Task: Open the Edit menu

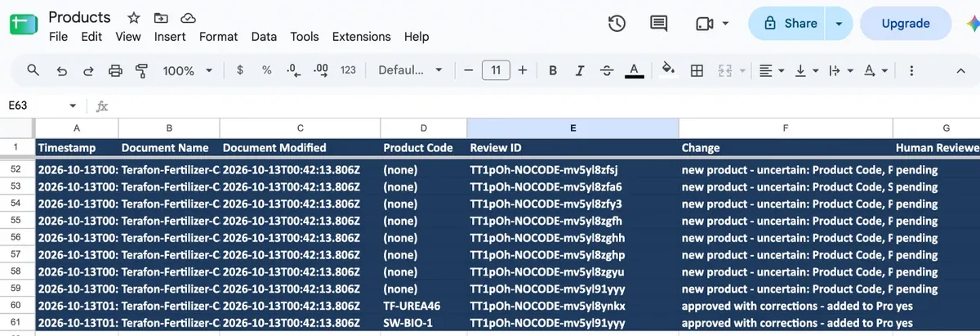Action: point(91,37)
